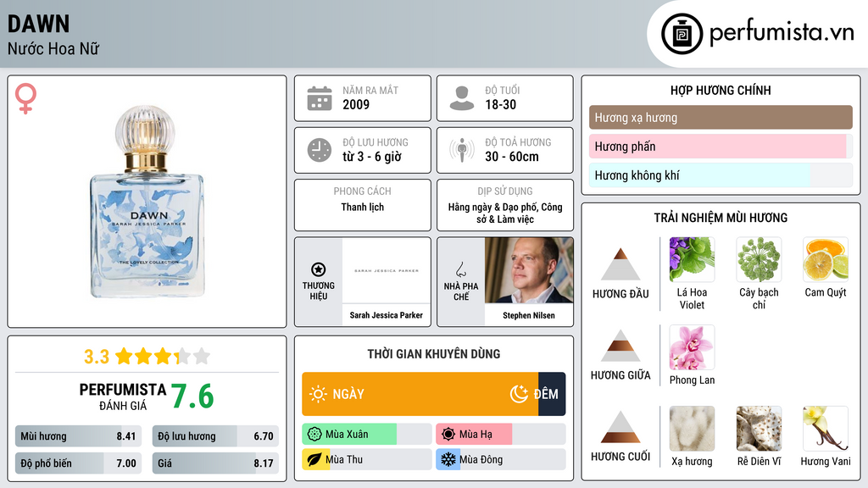This screenshot has height=488, width=868.
Task: Open the Phong Lan note image
Action: pos(692,347)
